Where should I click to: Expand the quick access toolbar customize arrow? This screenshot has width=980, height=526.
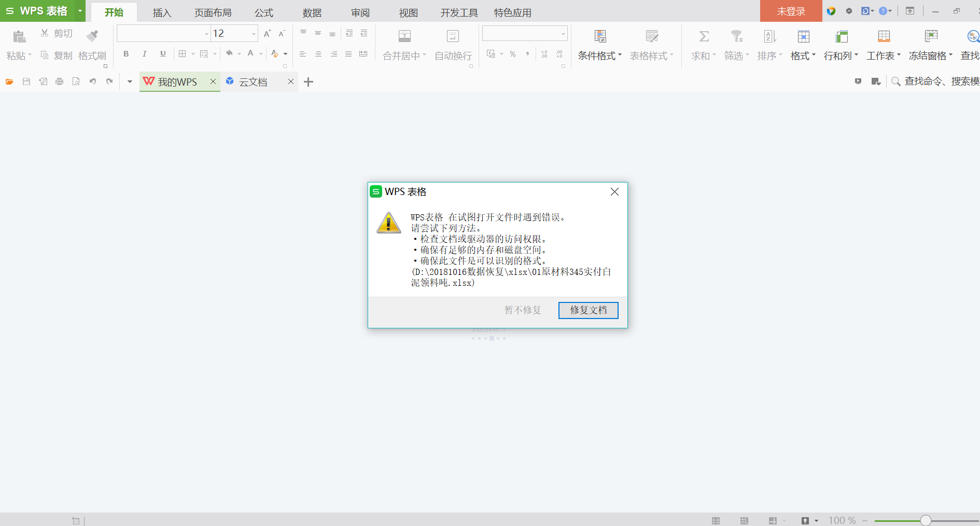click(130, 81)
